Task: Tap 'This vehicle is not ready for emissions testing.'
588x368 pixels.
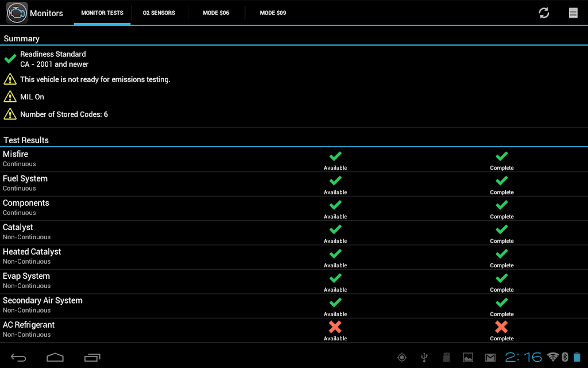Action: (x=95, y=79)
